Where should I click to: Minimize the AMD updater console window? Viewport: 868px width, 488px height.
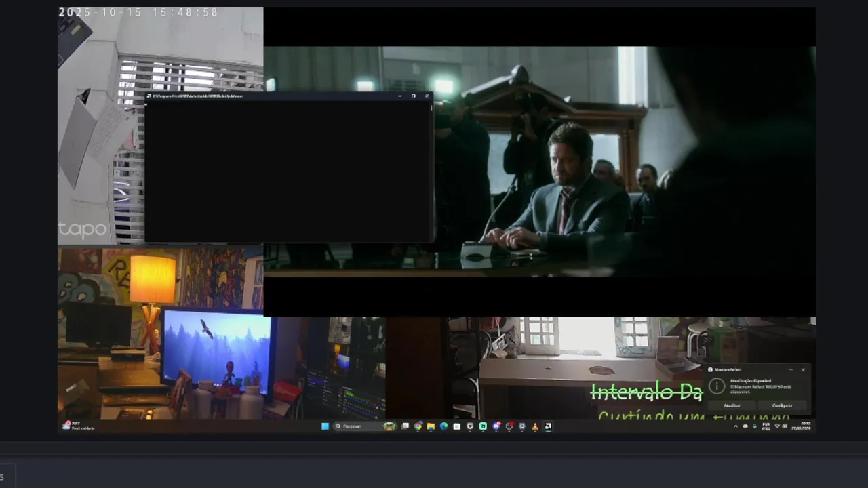400,96
